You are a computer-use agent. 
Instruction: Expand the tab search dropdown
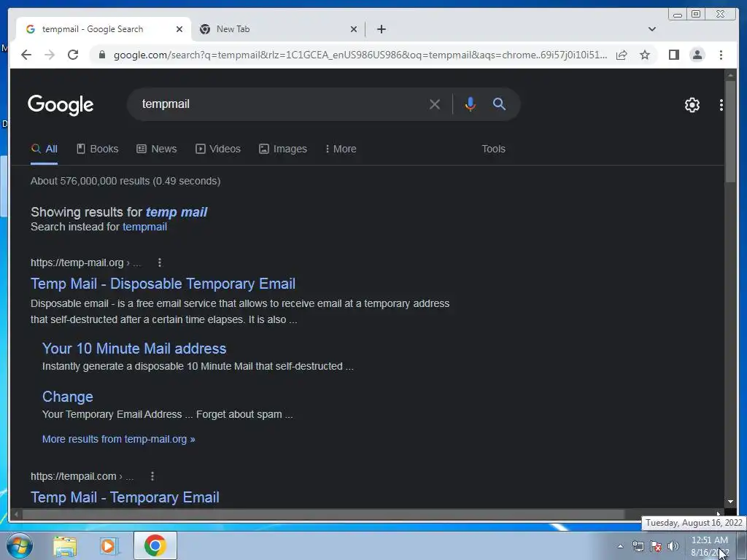[x=651, y=29]
